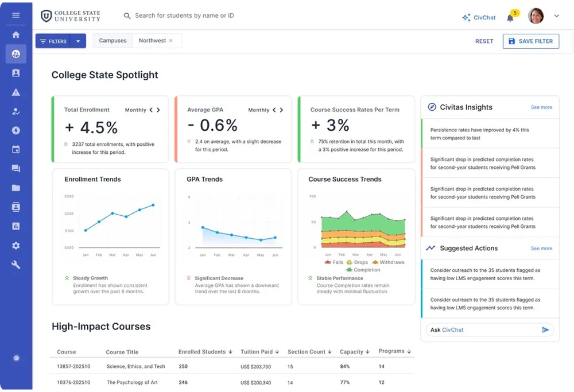574x392 pixels.
Task: Click SAVE FILTER button
Action: [x=531, y=41]
